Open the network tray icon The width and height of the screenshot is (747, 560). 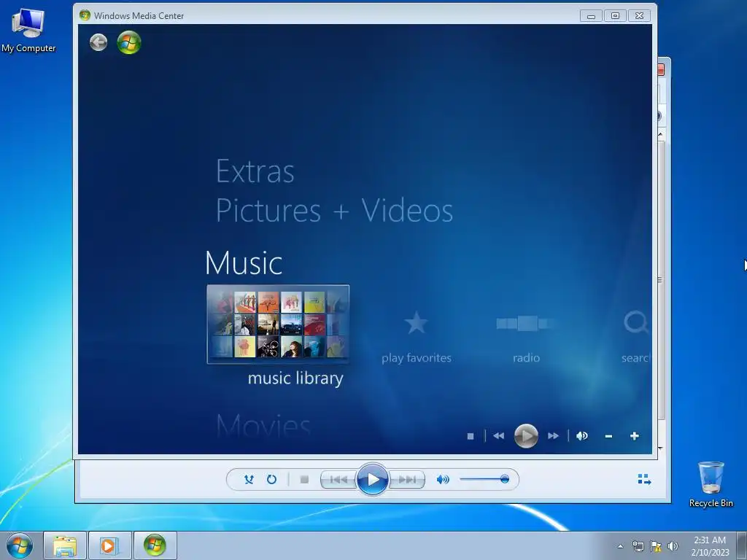tap(638, 546)
